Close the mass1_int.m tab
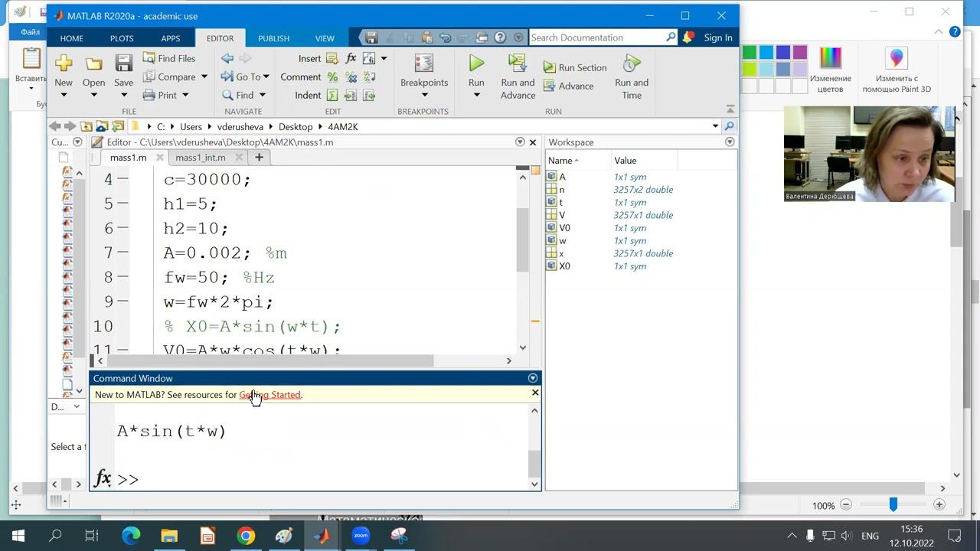 239,158
